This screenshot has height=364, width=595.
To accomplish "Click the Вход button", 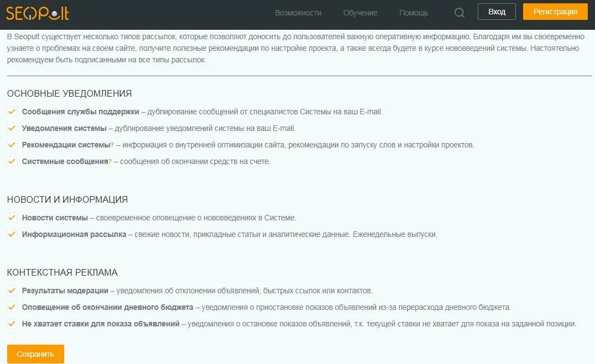I will coord(497,12).
